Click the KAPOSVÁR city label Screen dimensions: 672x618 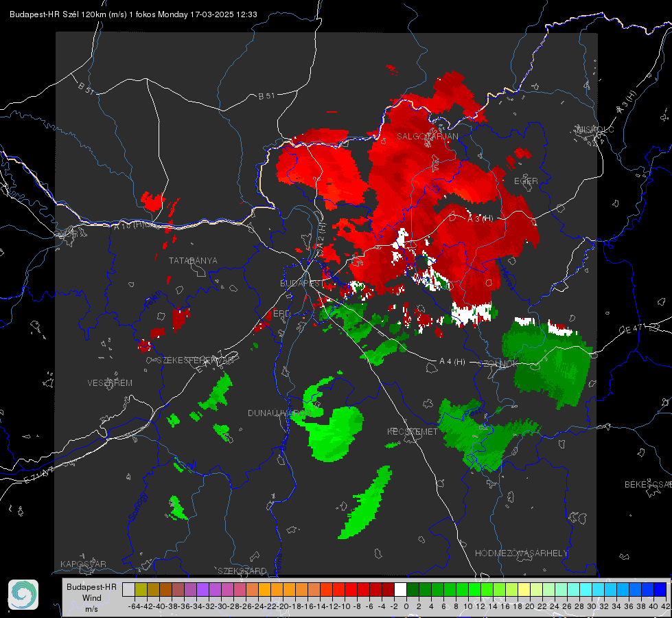(83, 564)
